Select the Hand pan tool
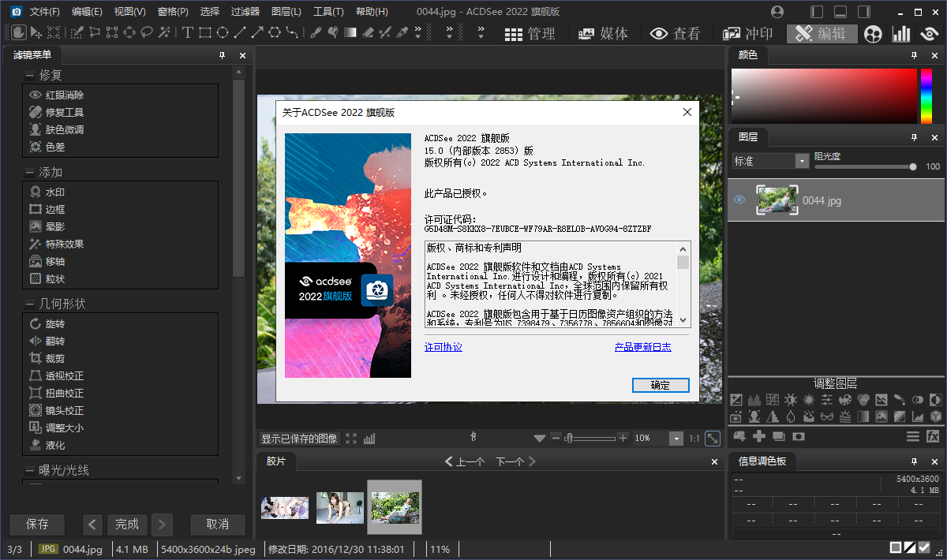Image resolution: width=947 pixels, height=560 pixels. coord(17,32)
